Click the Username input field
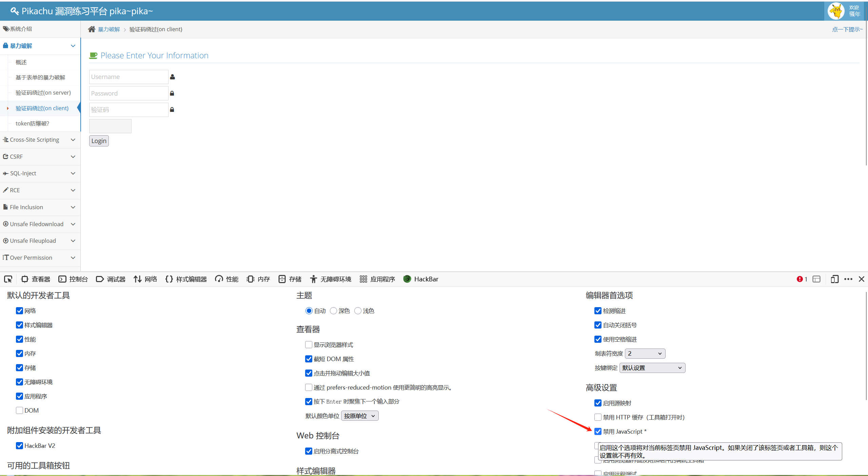 click(x=129, y=77)
